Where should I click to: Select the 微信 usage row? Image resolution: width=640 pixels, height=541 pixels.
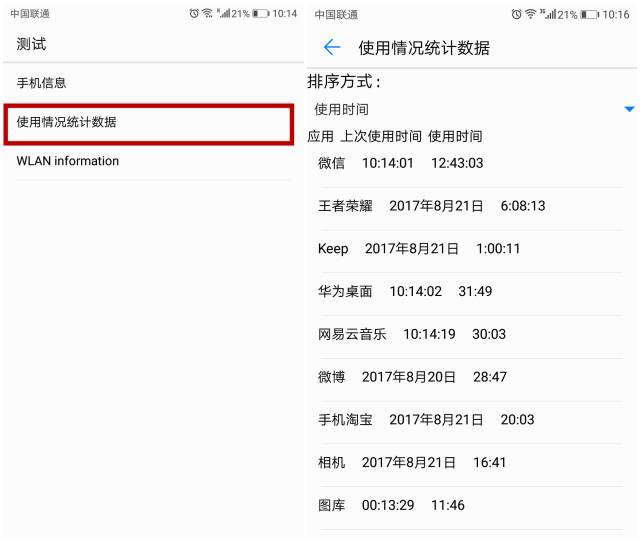click(x=471, y=163)
